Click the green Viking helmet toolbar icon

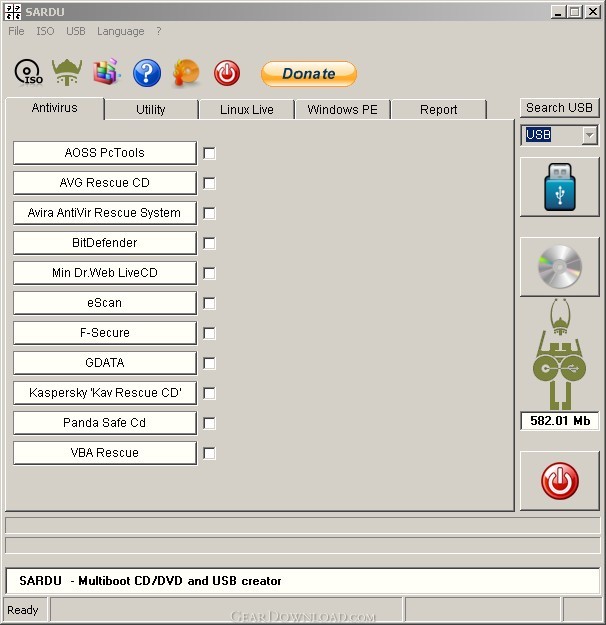click(x=67, y=72)
